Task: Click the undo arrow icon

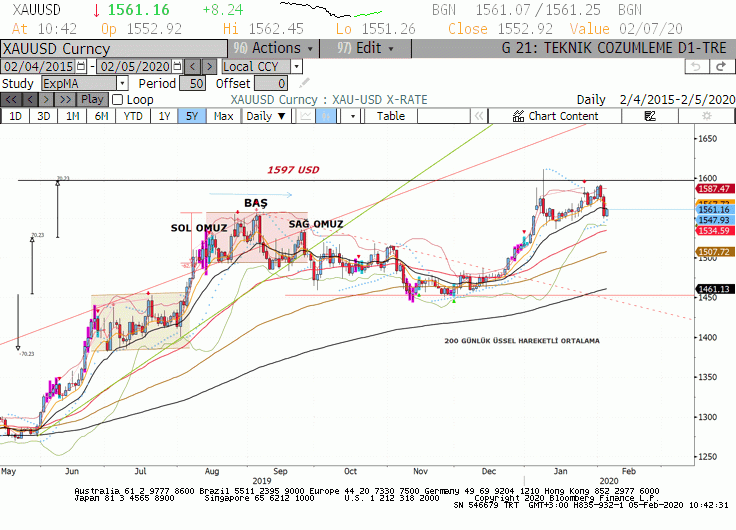Action: click(696, 67)
